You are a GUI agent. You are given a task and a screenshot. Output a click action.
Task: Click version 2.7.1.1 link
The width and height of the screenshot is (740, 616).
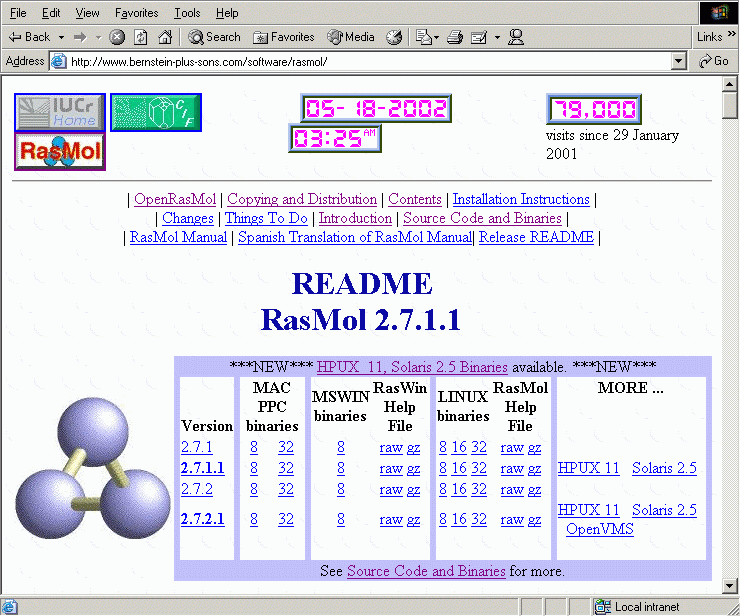(202, 468)
